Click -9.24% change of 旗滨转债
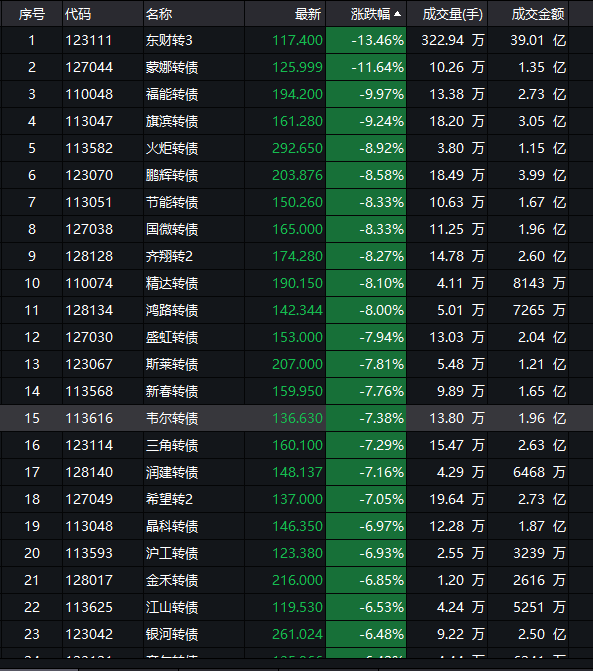The image size is (593, 671). tap(382, 121)
